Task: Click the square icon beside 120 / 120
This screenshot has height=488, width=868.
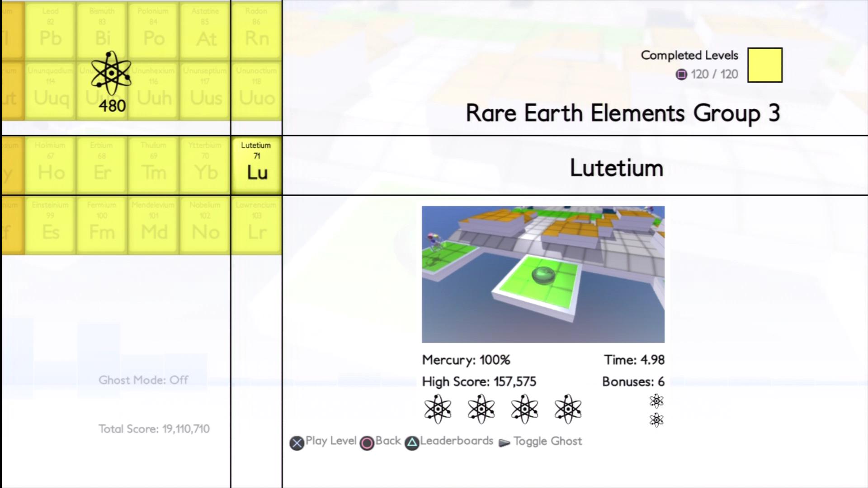Action: point(681,75)
